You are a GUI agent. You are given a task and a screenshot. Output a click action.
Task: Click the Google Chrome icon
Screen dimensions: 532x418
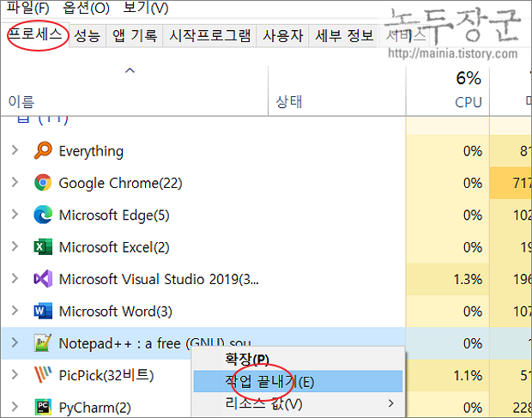point(43,183)
